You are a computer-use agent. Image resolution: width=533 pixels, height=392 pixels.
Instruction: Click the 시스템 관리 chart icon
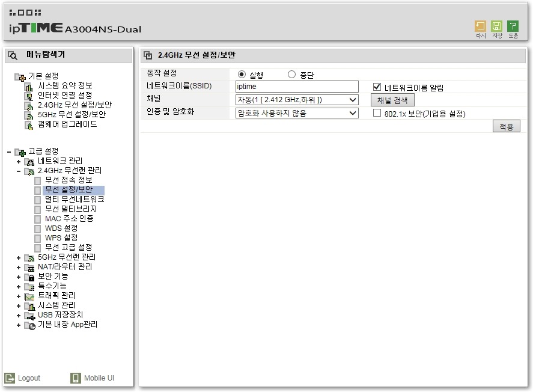click(29, 307)
